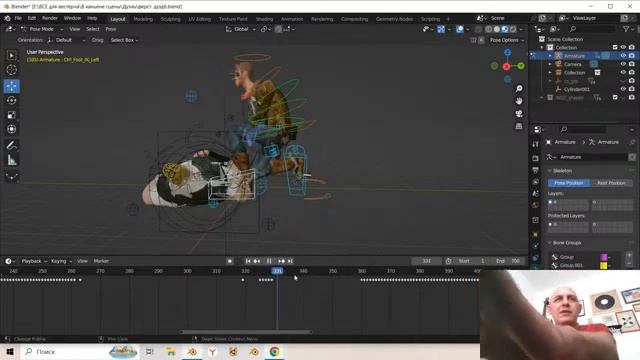The image size is (640, 360).
Task: Click the blue Z axis gizmo ball
Action: click(x=507, y=53)
